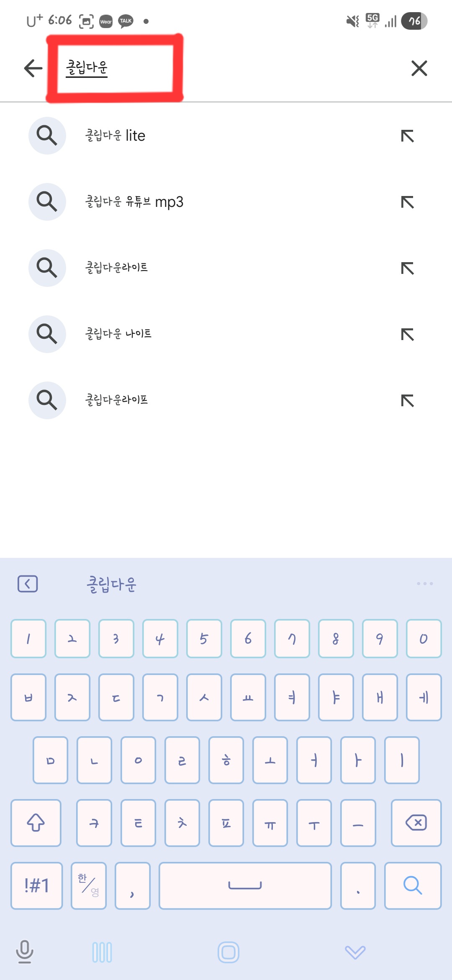Toggle the keyboard shift key
The image size is (452, 980).
pyautogui.click(x=36, y=823)
